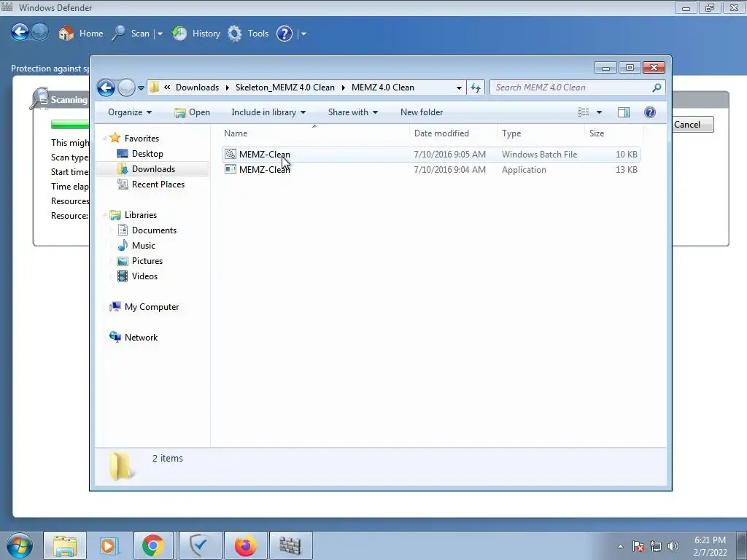Open the Windows Start menu
This screenshot has width=747, height=560.
click(x=20, y=545)
